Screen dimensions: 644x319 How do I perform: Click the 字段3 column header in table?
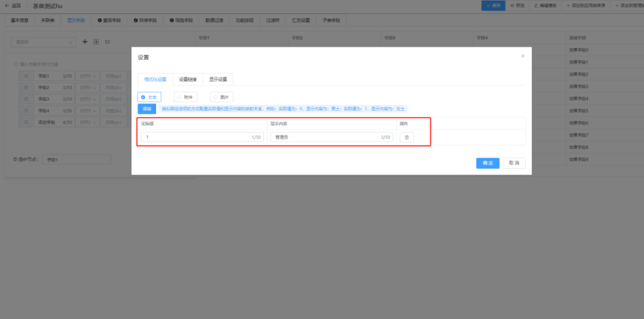[427, 38]
